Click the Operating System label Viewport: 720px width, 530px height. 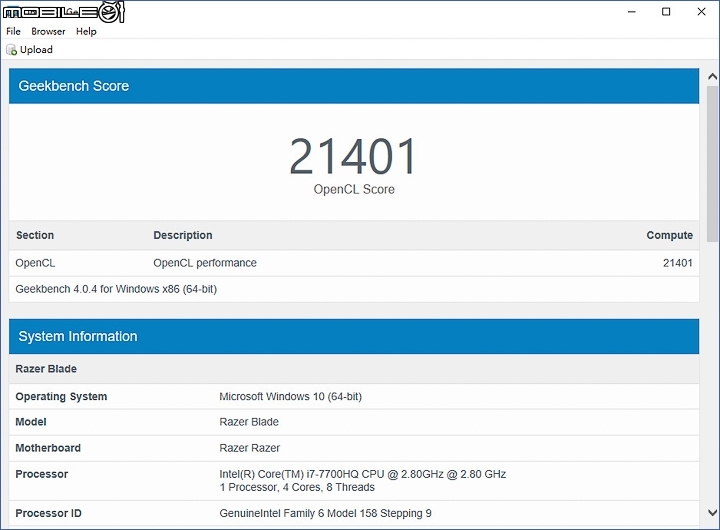pos(61,396)
